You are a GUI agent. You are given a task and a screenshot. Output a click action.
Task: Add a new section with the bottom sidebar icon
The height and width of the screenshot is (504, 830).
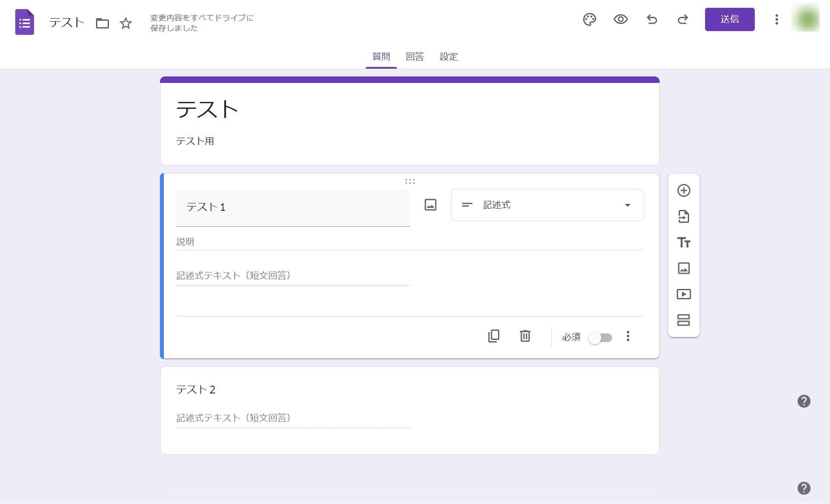pos(684,320)
